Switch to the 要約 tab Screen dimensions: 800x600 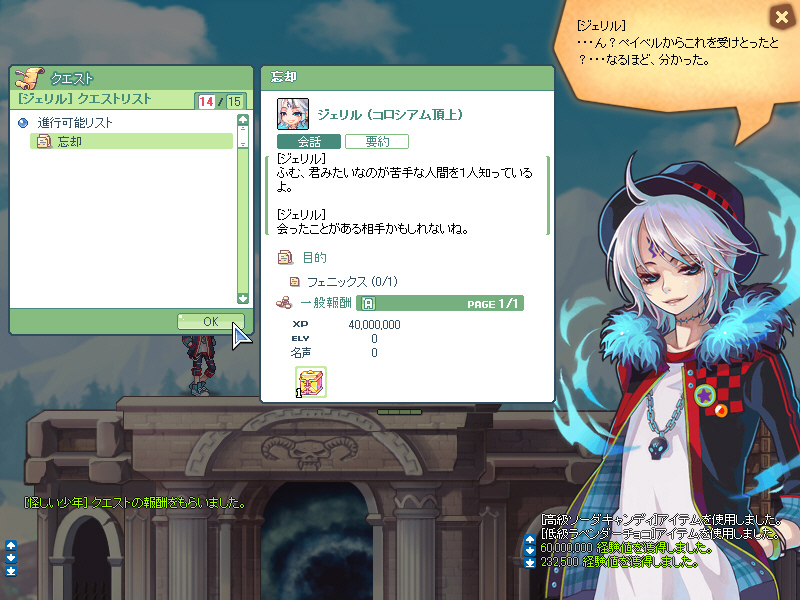[x=377, y=141]
